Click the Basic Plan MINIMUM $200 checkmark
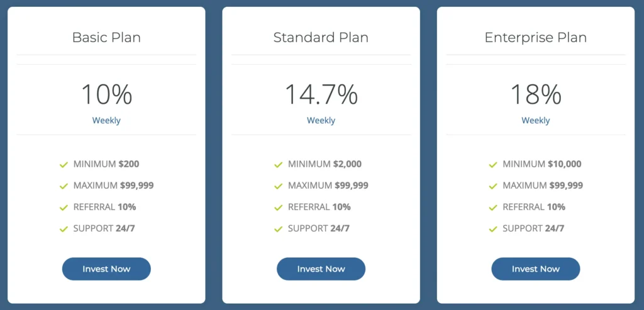 tap(64, 165)
